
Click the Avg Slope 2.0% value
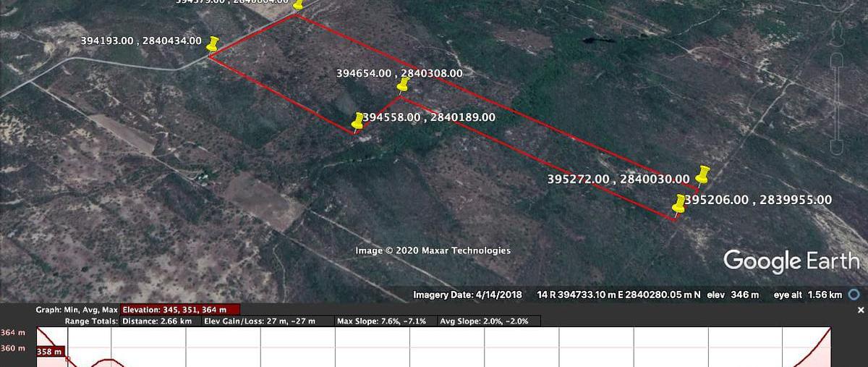[488, 321]
